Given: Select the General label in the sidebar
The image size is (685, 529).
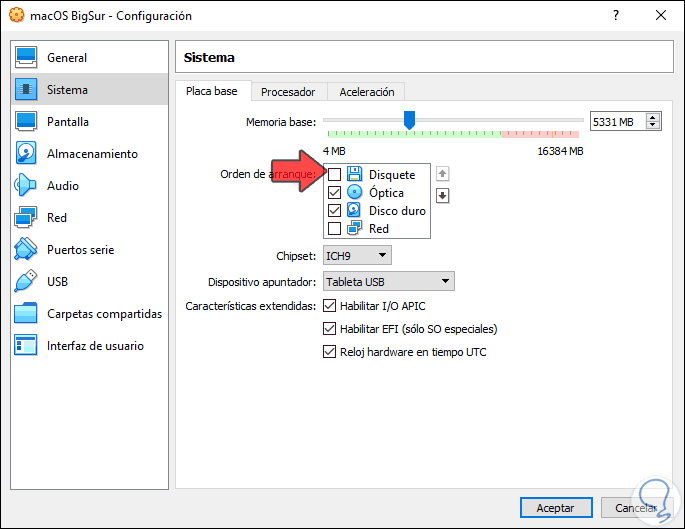Looking at the screenshot, I should coord(67,58).
